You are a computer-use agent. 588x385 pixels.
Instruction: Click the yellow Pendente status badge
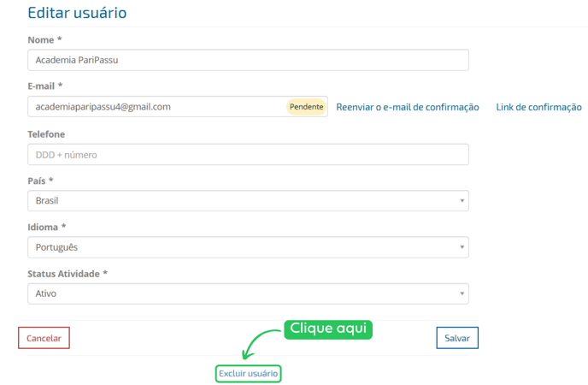[306, 107]
